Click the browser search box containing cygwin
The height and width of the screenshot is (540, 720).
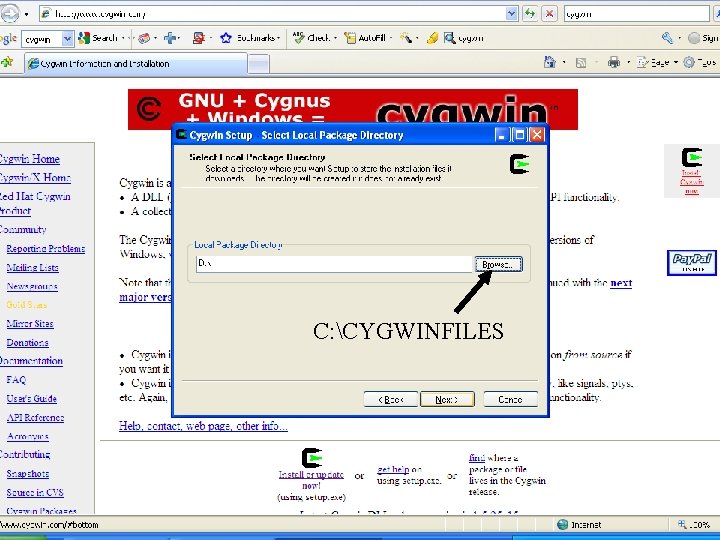pos(636,14)
